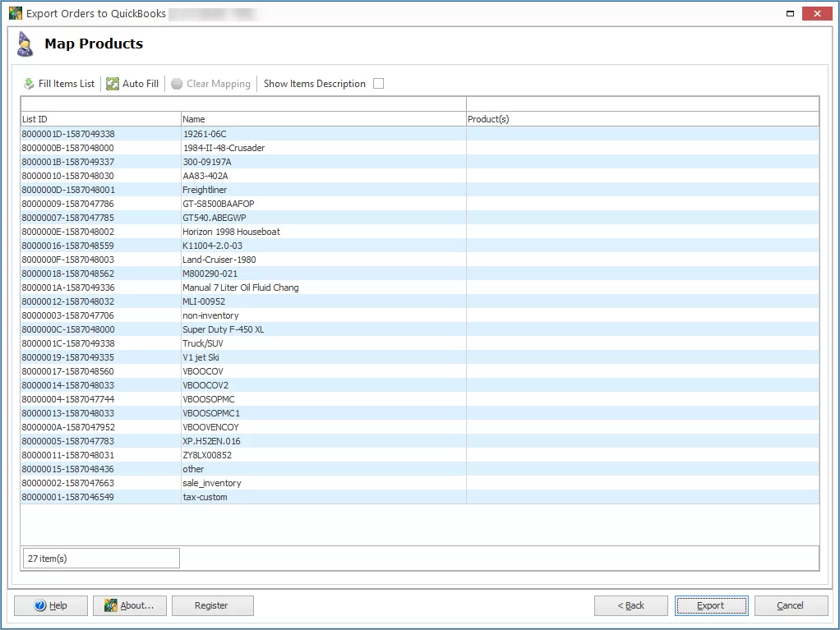The image size is (840, 630).
Task: Click the Cancel button
Action: click(790, 605)
